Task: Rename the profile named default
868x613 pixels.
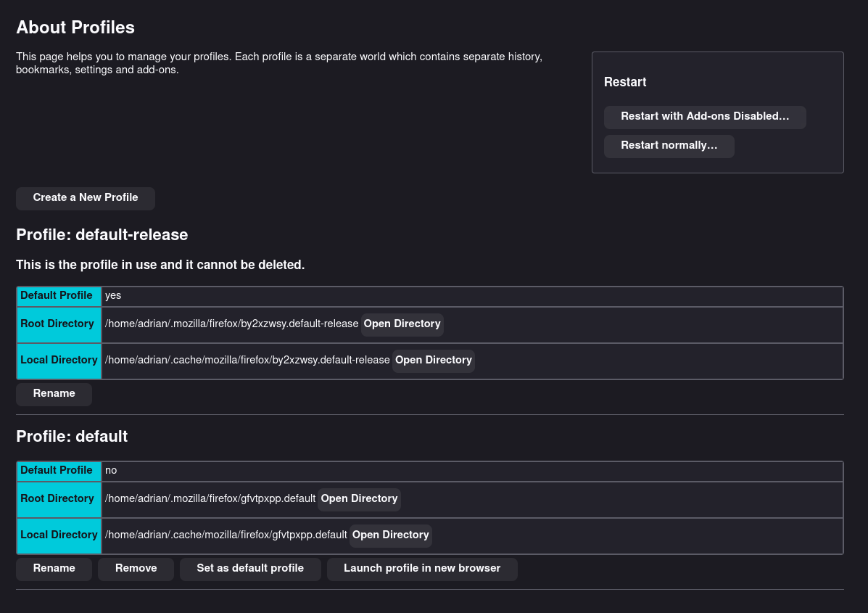Action: coord(54,569)
